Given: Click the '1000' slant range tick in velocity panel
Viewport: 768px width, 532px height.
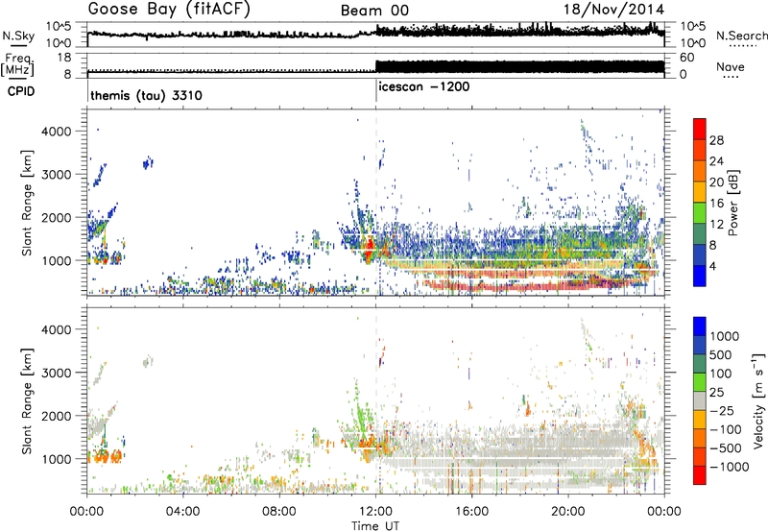Looking at the screenshot, I should [x=57, y=459].
